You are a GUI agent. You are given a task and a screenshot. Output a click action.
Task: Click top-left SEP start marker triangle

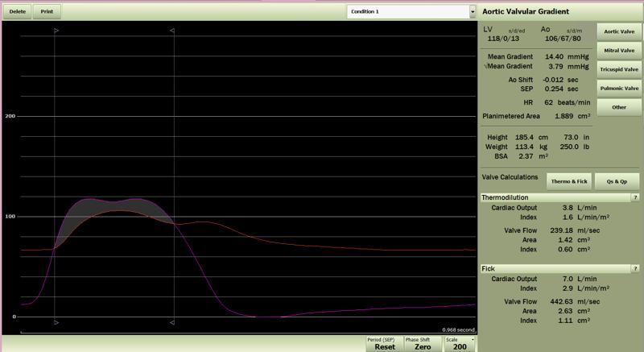pos(56,31)
